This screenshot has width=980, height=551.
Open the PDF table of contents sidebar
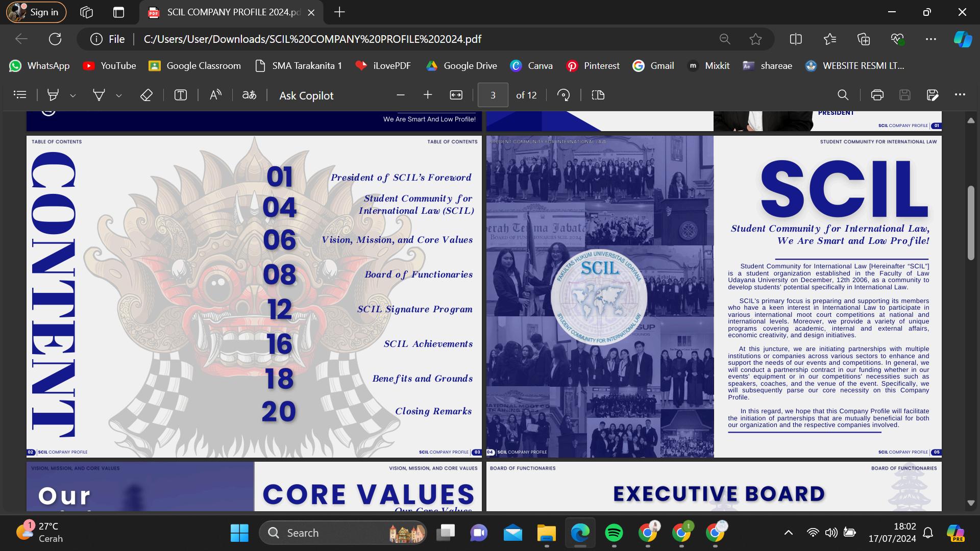[20, 95]
